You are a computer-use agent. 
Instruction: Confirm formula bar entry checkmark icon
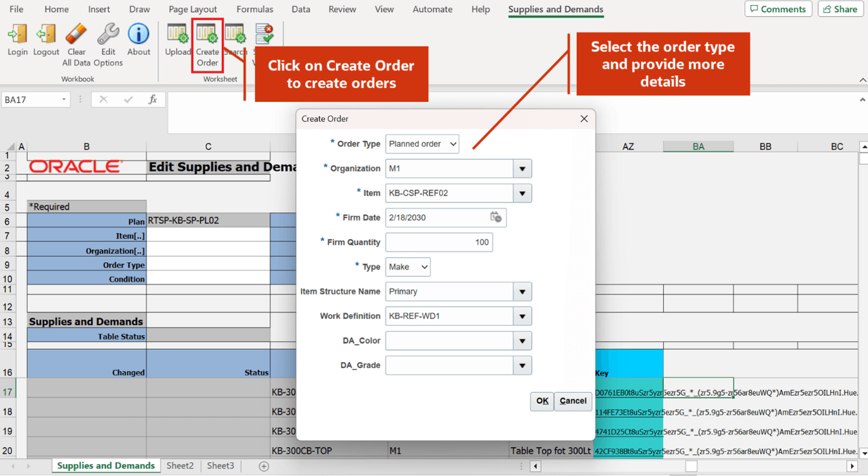(128, 100)
